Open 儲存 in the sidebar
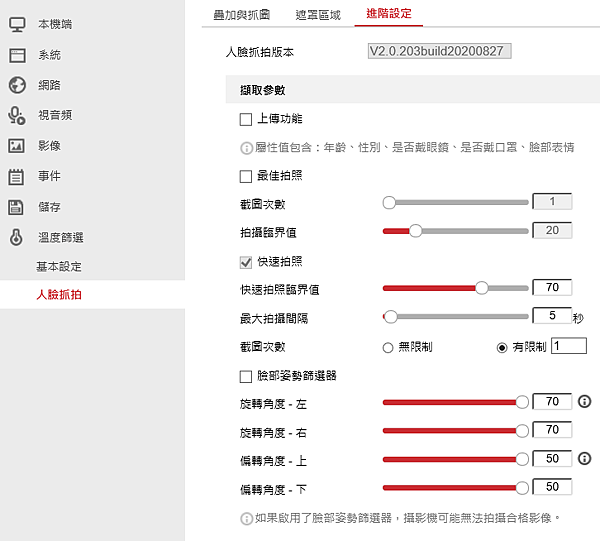 (x=49, y=207)
